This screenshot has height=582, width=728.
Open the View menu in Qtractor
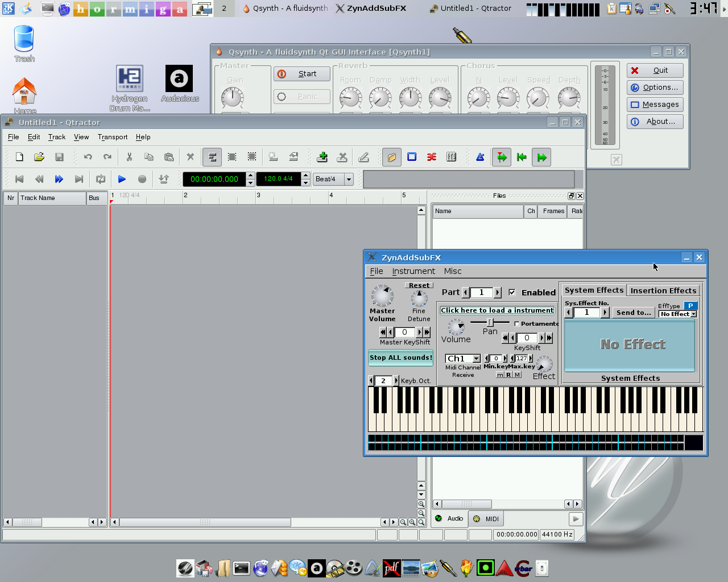click(81, 137)
